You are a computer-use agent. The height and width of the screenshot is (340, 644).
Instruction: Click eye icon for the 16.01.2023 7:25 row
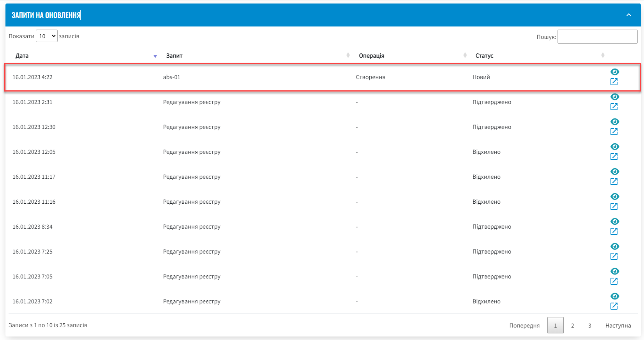(614, 247)
